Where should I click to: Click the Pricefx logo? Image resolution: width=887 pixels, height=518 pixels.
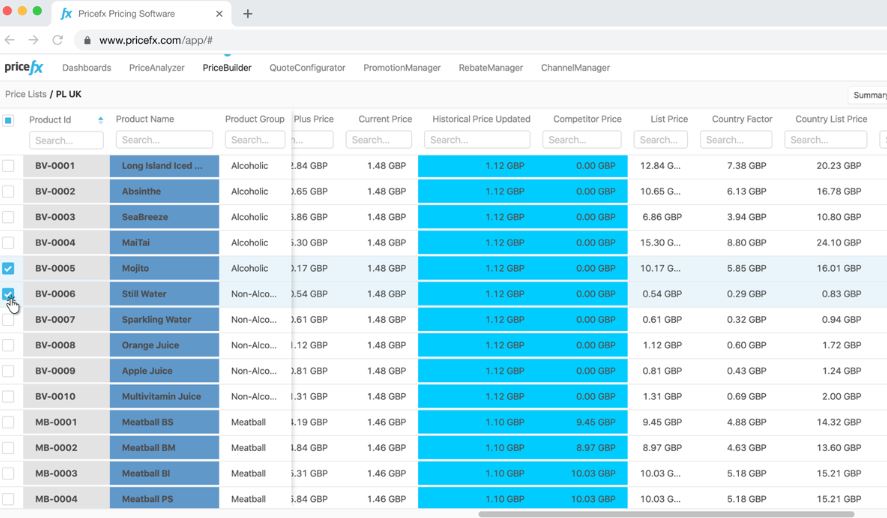[x=24, y=67]
